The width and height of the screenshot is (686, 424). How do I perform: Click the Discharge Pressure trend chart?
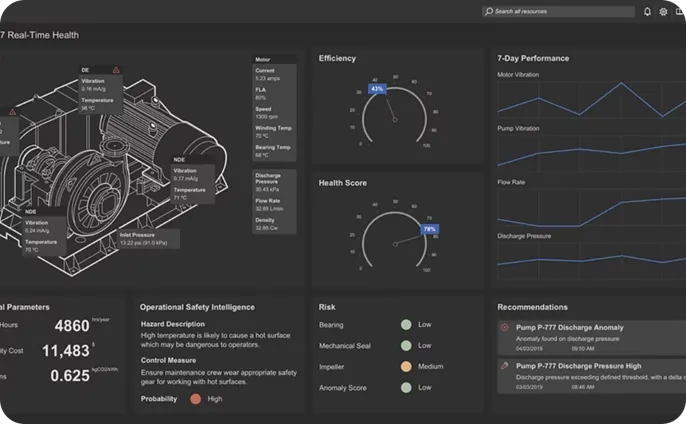coord(592,260)
